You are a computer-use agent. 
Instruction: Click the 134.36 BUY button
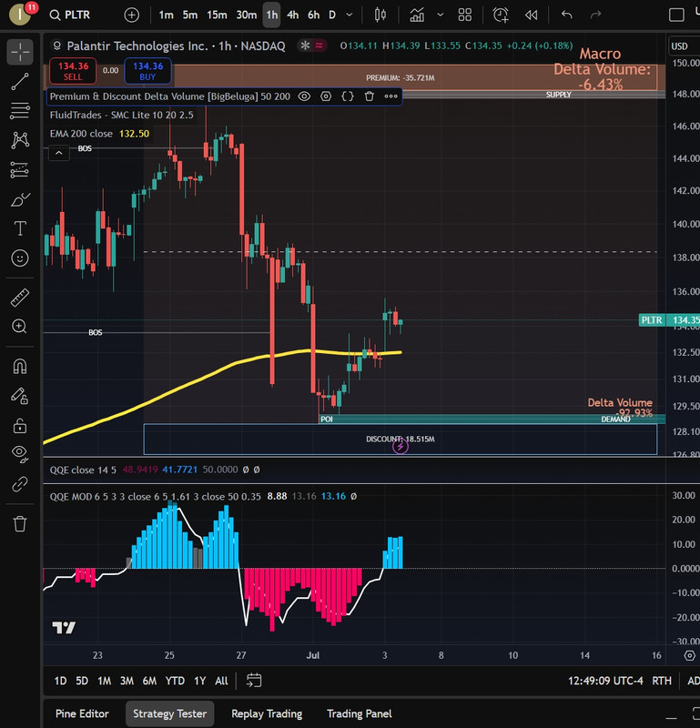click(x=147, y=71)
